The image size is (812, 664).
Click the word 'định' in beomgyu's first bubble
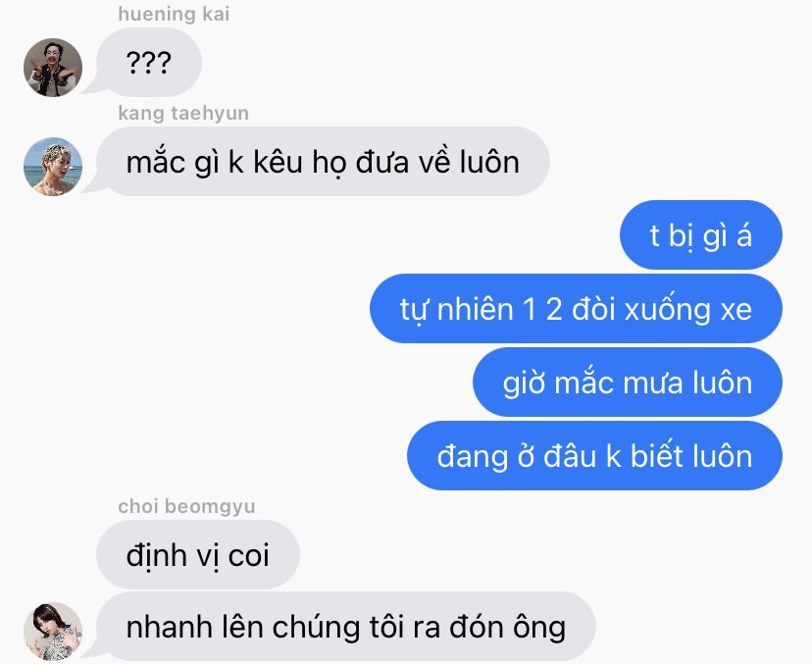[156, 556]
